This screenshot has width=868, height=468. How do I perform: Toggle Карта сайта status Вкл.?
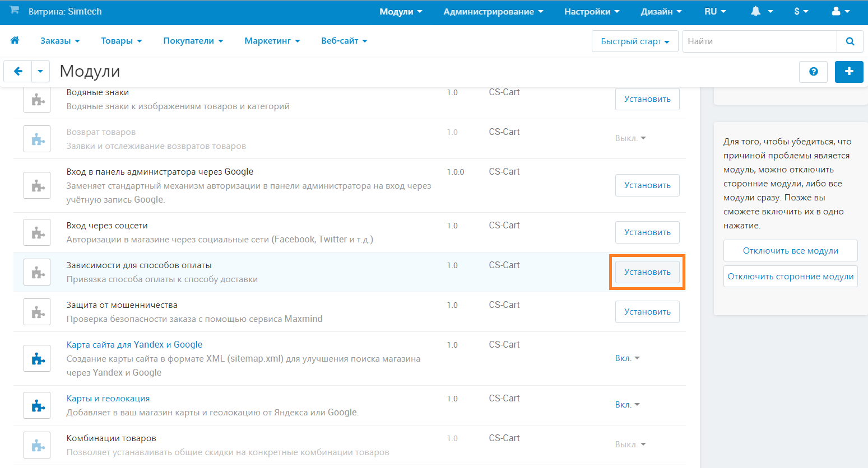point(627,358)
